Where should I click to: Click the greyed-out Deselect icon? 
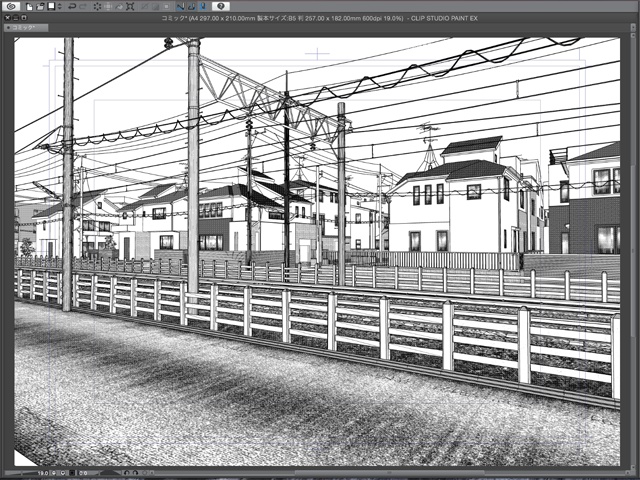(144, 7)
